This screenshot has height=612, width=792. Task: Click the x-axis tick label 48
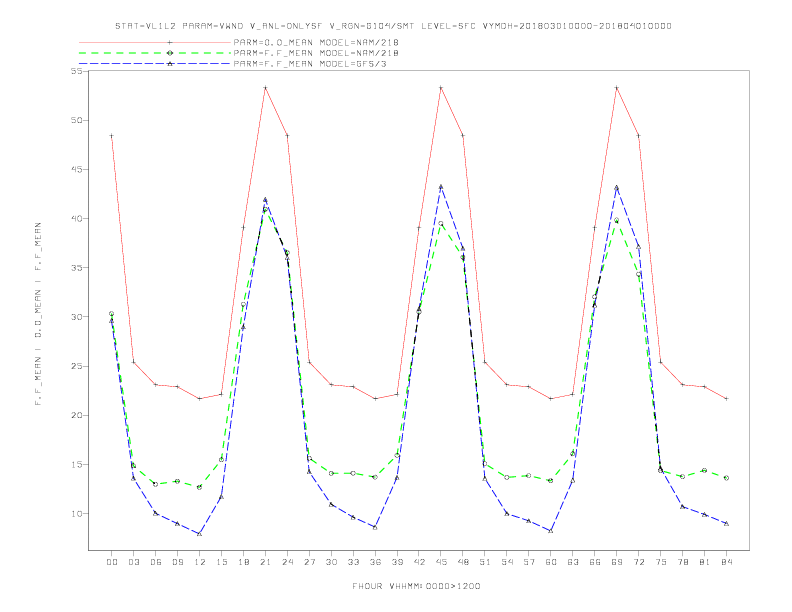click(x=463, y=562)
